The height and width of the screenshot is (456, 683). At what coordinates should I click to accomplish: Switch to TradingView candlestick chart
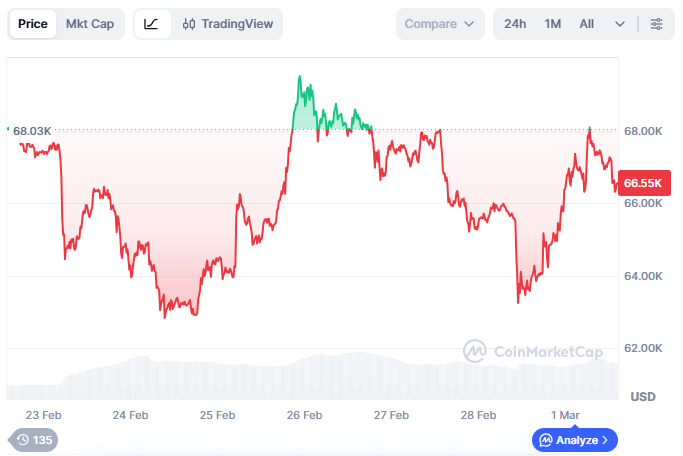pos(227,24)
